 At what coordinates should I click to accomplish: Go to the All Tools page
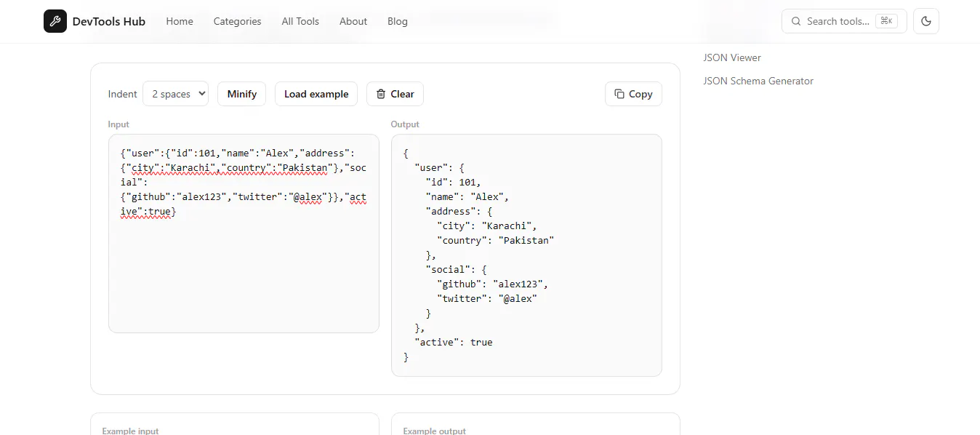click(x=300, y=21)
